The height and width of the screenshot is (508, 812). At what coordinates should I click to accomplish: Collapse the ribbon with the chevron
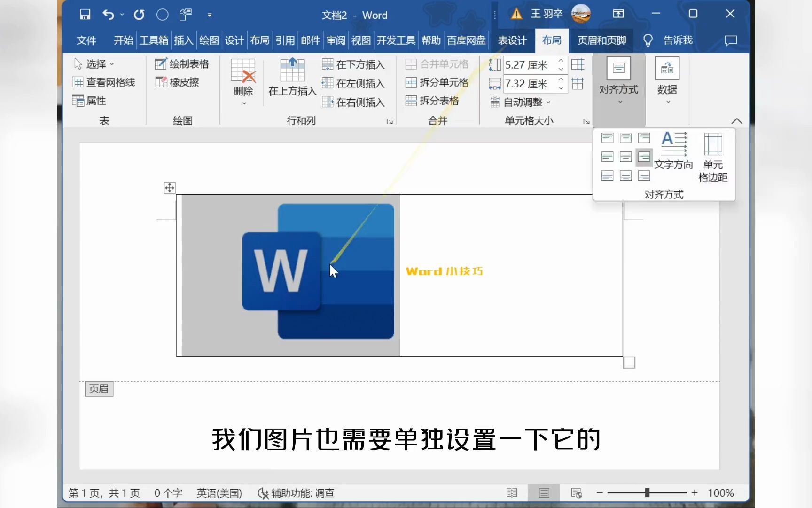(x=736, y=121)
